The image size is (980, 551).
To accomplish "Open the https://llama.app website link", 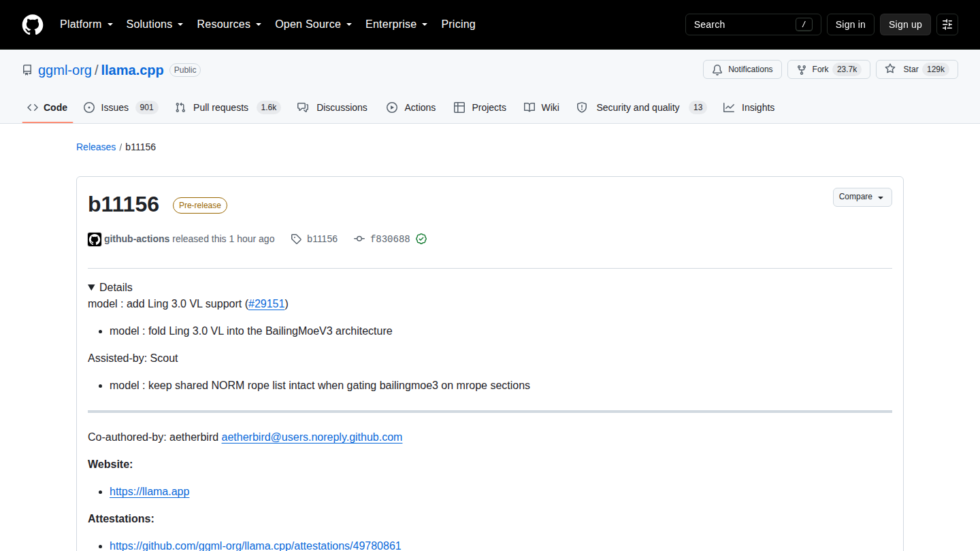I will pyautogui.click(x=150, y=491).
